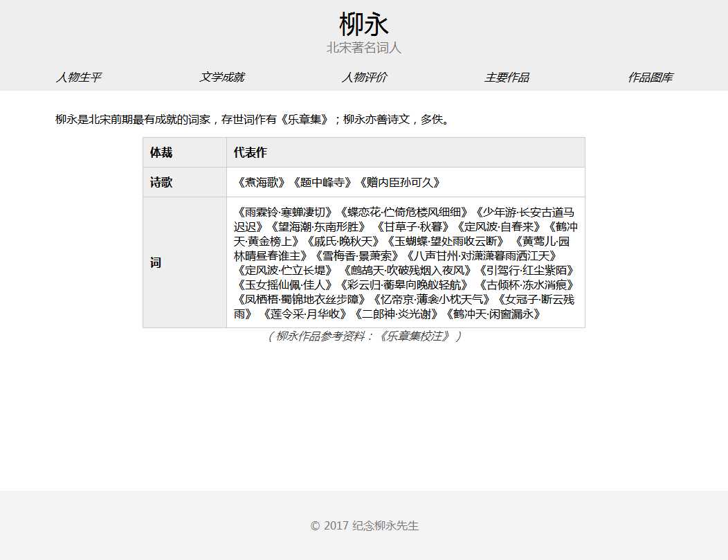
Task: Open the 作品图库 gallery link
Action: [650, 78]
